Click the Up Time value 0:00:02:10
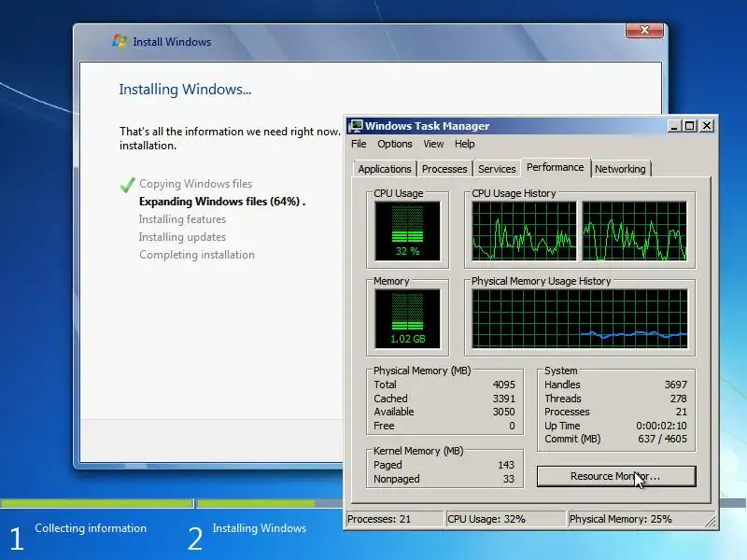 [x=661, y=426]
